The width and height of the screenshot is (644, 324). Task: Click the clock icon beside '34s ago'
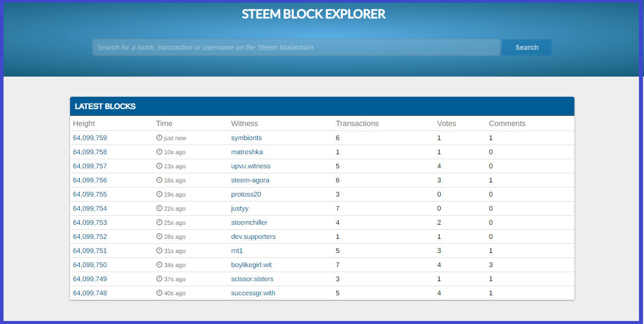(x=159, y=265)
